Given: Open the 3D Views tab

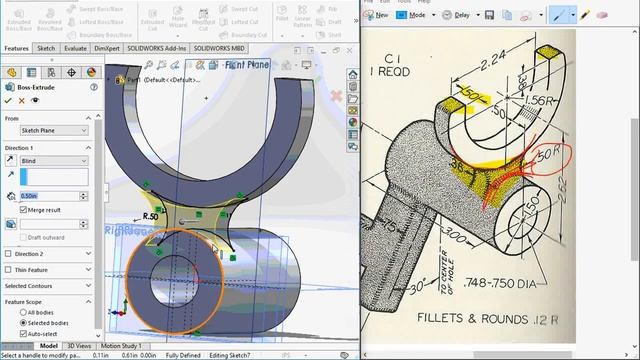Looking at the screenshot, I should [79, 346].
